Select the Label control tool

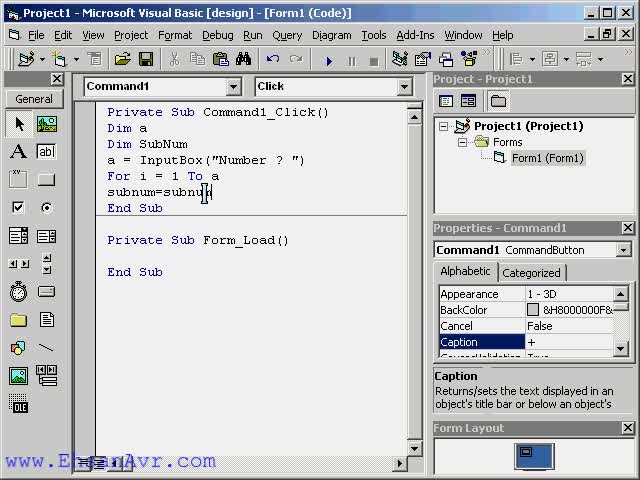click(19, 152)
